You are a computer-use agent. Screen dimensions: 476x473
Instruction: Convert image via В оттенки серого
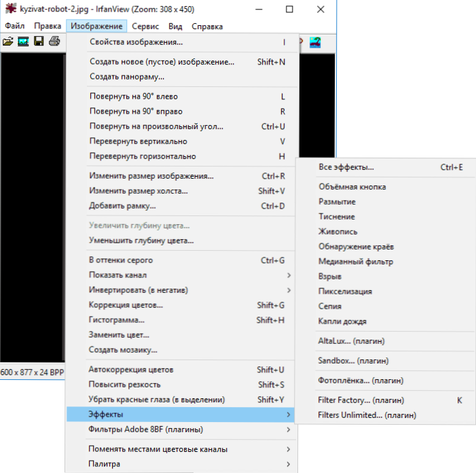tap(181, 260)
